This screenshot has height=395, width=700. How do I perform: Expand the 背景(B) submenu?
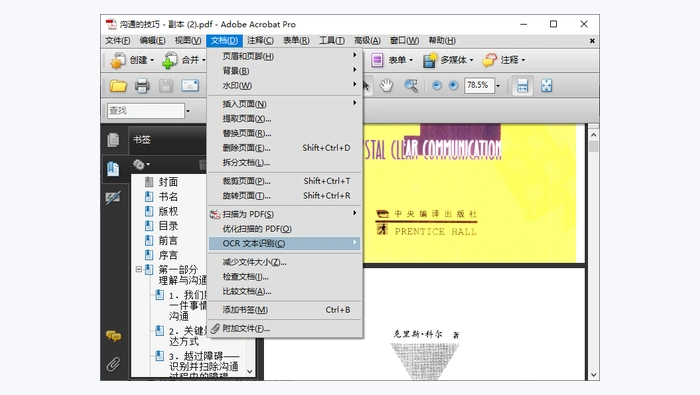pos(284,71)
